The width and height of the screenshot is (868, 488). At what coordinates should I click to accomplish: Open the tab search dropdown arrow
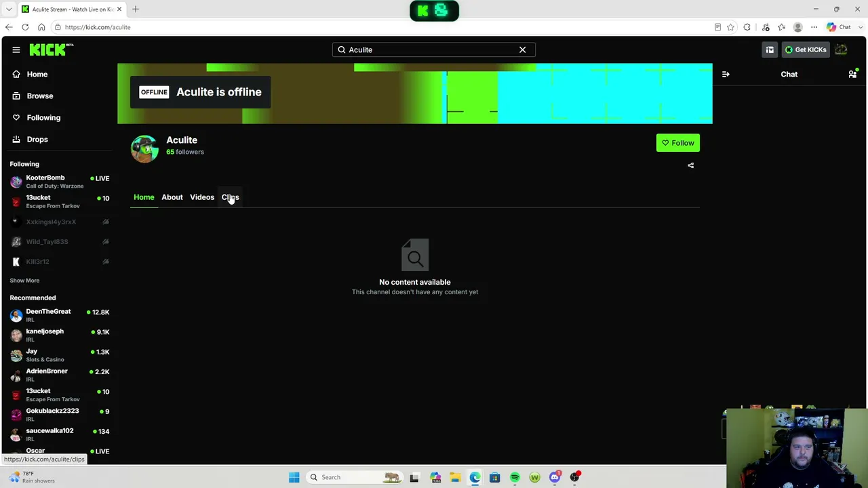point(9,9)
